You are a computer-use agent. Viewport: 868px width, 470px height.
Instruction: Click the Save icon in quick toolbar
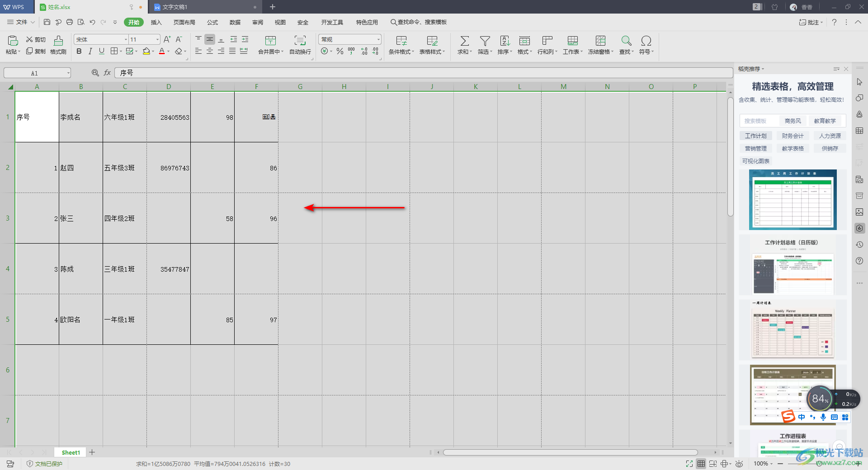coord(47,22)
